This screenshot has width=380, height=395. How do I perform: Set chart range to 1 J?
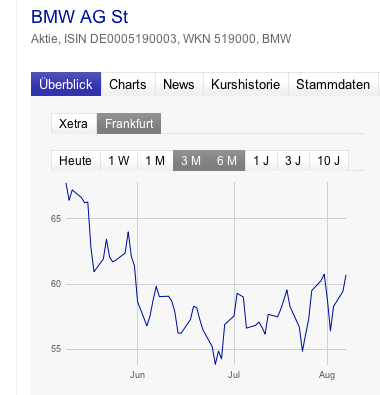(261, 161)
